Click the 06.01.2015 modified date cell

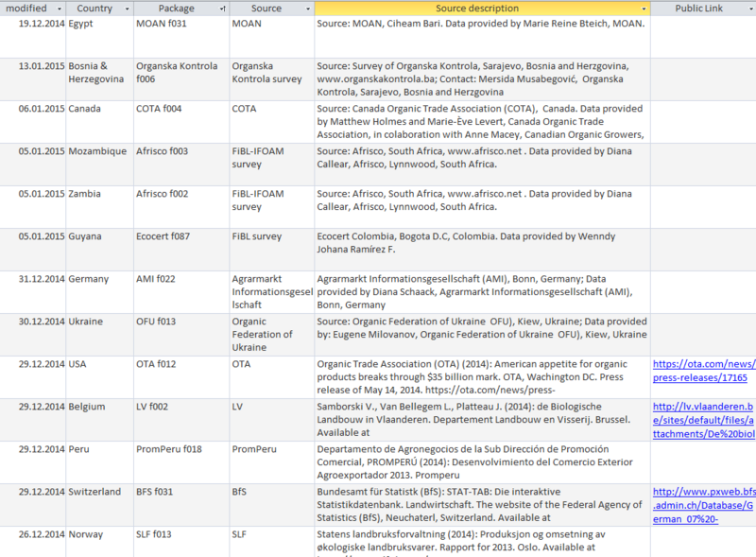coord(32,122)
